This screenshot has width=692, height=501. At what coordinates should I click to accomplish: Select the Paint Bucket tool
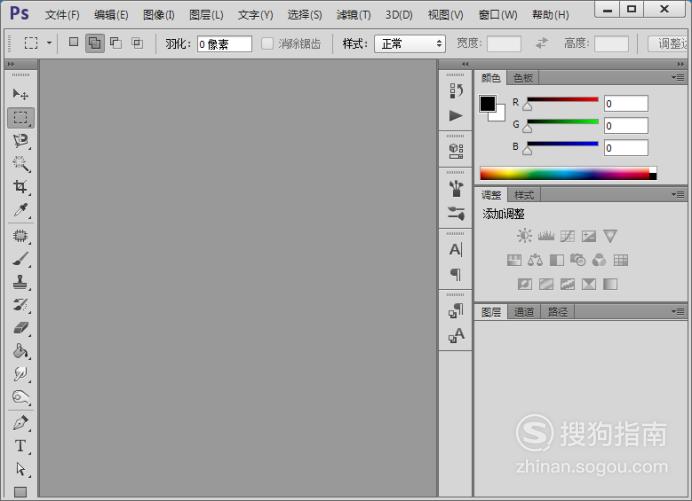pos(20,351)
